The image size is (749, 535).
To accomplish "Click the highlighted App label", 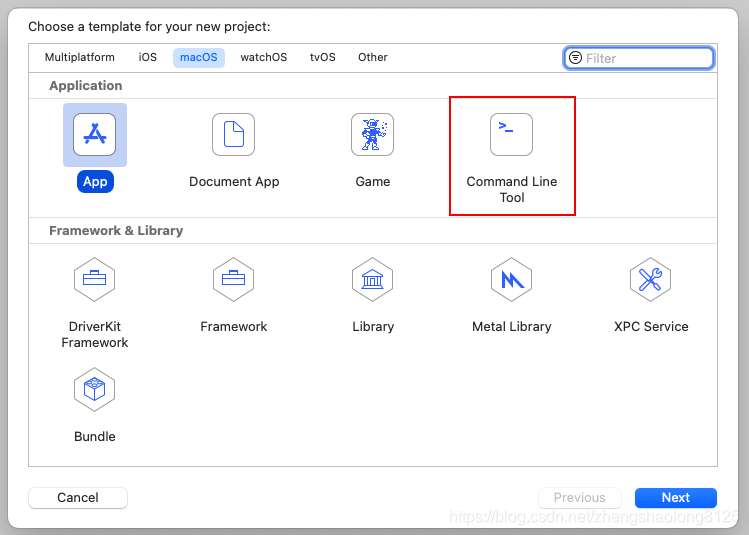I will [x=95, y=182].
